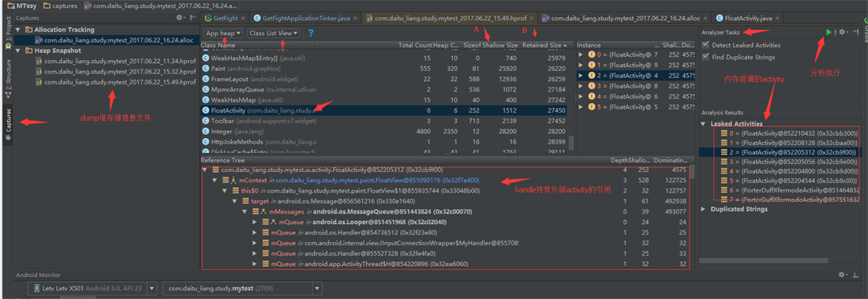Close the FloatActivity.java tab
This screenshot has width=868, height=299.
(777, 18)
